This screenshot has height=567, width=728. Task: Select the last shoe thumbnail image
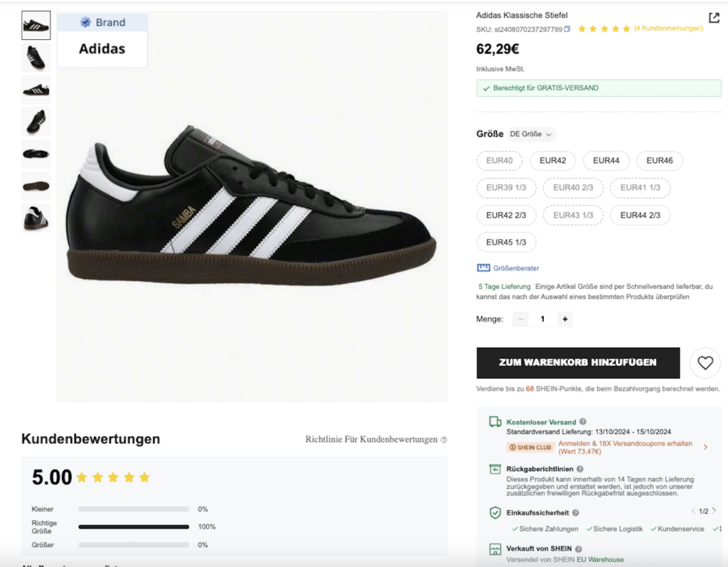click(36, 218)
